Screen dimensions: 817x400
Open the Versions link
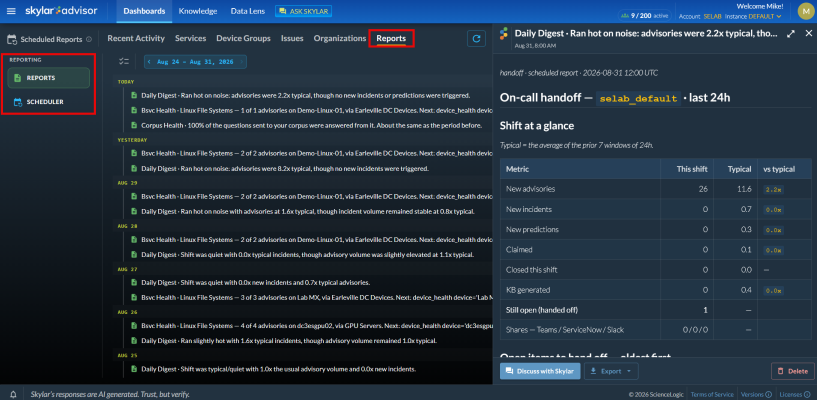[752, 394]
